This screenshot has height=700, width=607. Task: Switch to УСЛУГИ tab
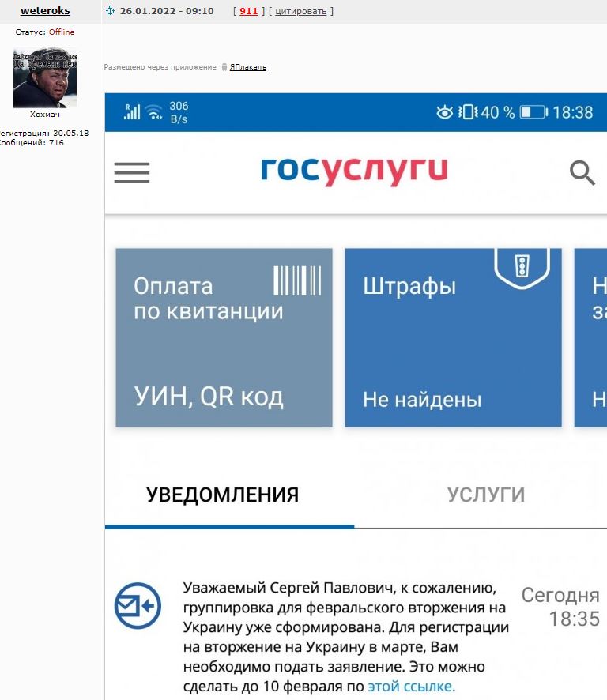click(486, 495)
